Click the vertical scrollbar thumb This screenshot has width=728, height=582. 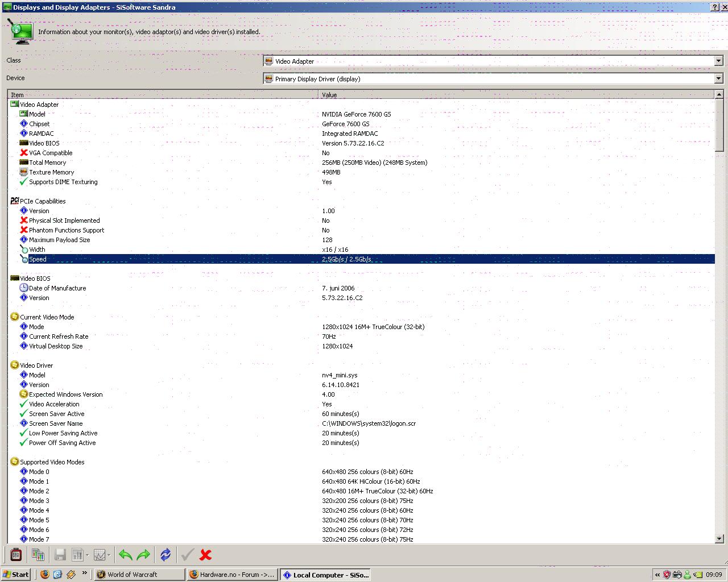[x=719, y=126]
